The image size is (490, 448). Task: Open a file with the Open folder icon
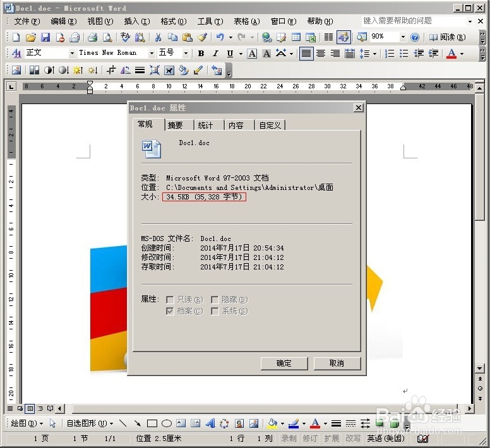30,37
